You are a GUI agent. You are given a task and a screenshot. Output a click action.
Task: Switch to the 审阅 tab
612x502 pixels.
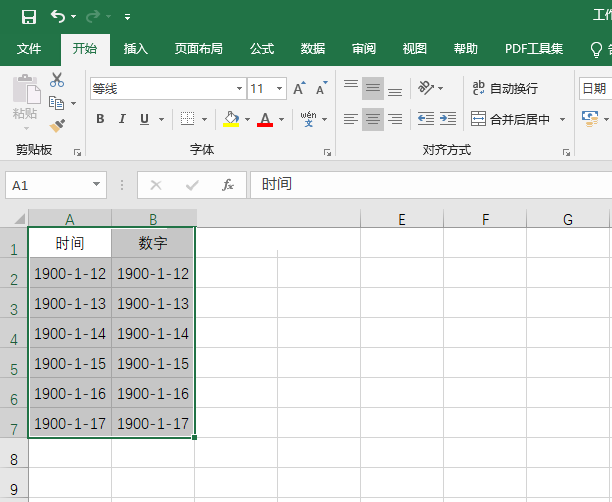point(364,48)
